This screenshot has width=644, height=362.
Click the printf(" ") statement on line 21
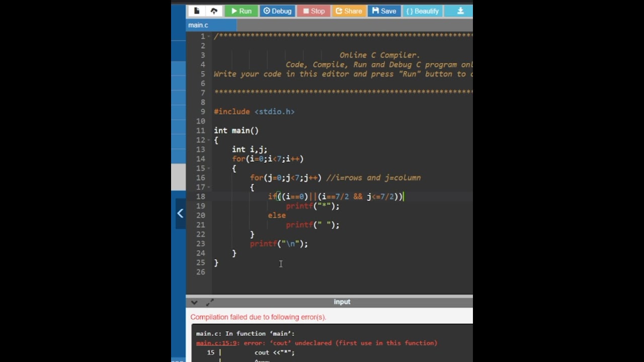click(x=312, y=225)
